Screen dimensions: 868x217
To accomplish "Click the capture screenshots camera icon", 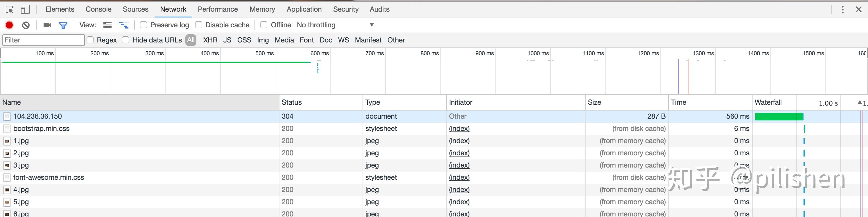I will 48,25.
